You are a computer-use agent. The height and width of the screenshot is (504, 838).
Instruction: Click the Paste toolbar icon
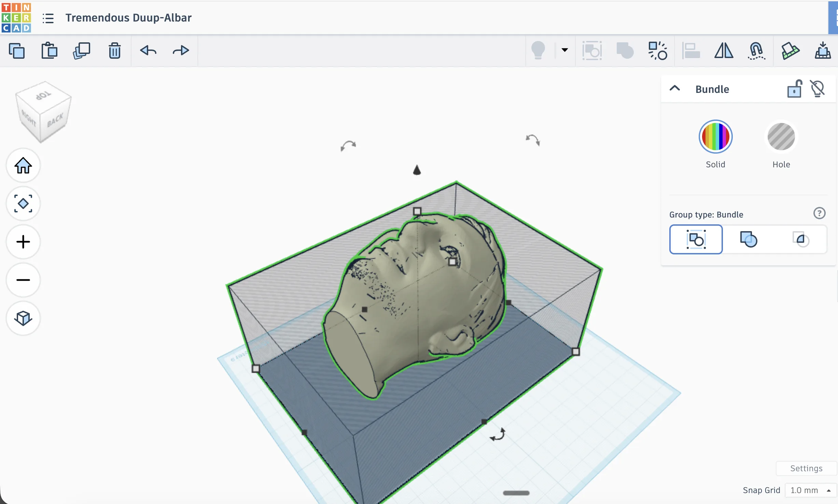click(49, 51)
